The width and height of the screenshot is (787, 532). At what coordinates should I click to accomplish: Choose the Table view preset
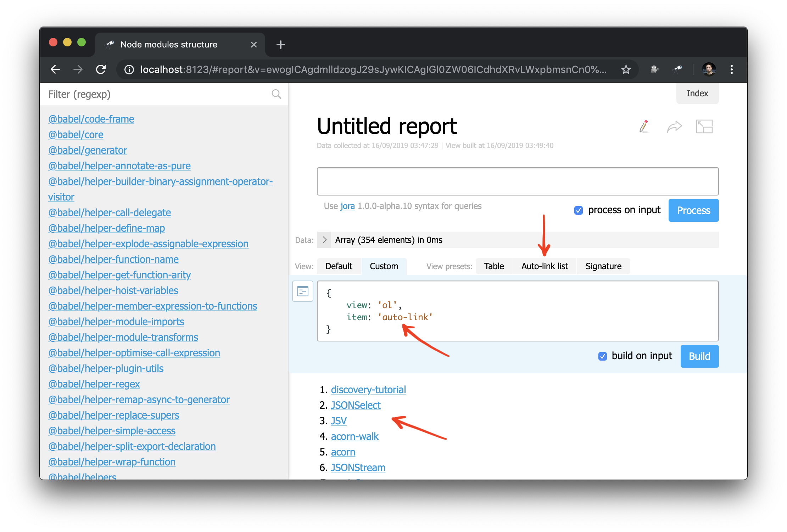point(494,266)
